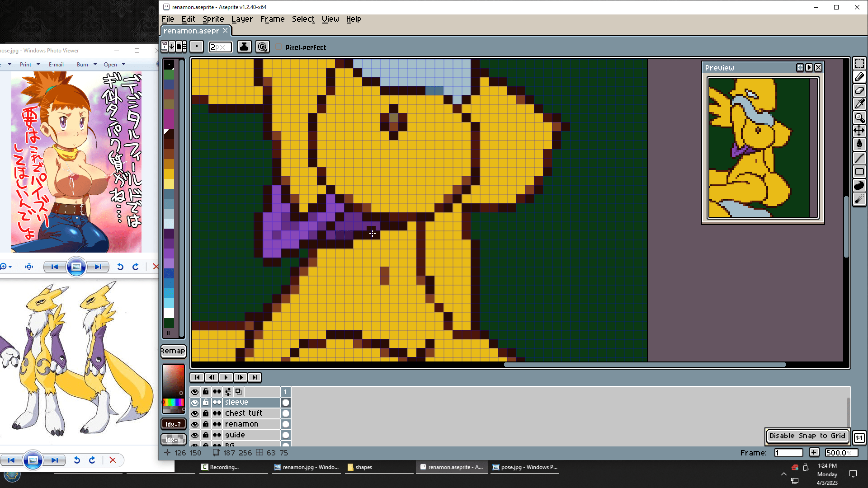Click the Frame number input field
Image resolution: width=868 pixels, height=488 pixels.
tap(788, 453)
